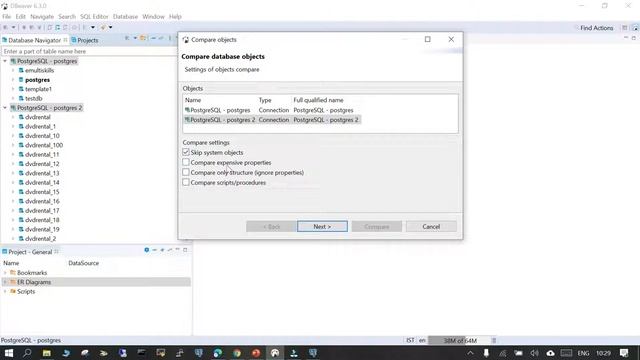Select the dvdrental_18 database item

pyautogui.click(x=42, y=220)
